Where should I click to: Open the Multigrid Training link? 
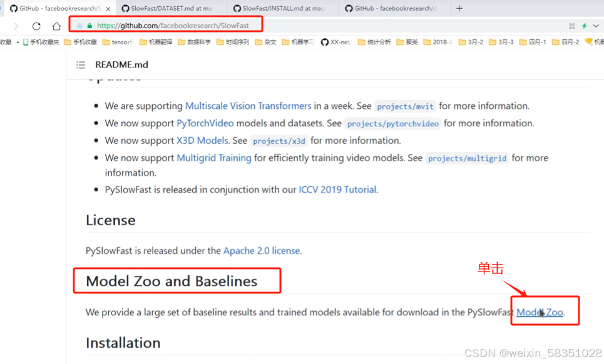214,158
